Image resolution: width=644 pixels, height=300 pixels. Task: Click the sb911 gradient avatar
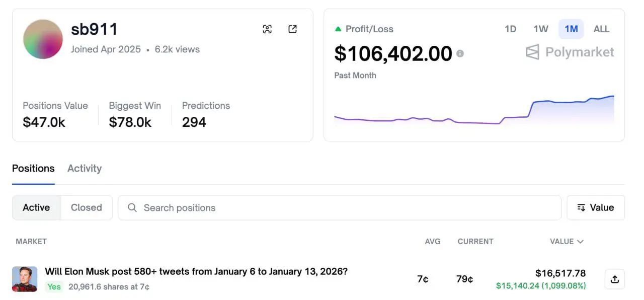point(43,39)
